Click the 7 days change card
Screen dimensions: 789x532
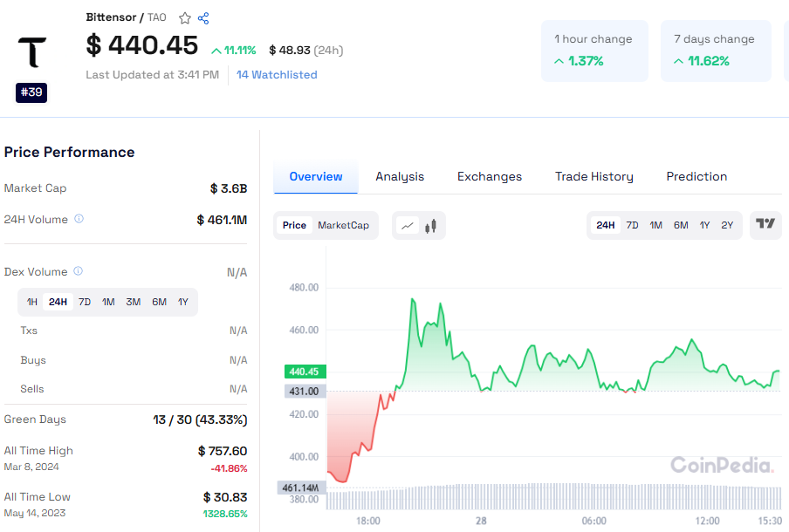pyautogui.click(x=715, y=51)
